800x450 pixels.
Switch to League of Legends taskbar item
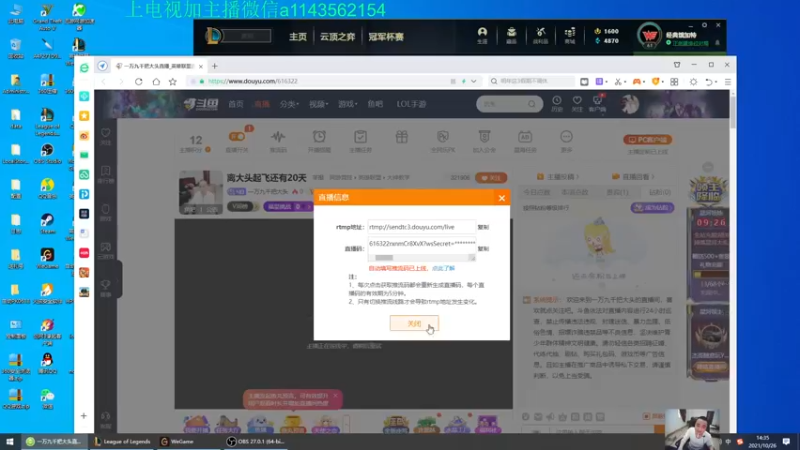pos(122,441)
